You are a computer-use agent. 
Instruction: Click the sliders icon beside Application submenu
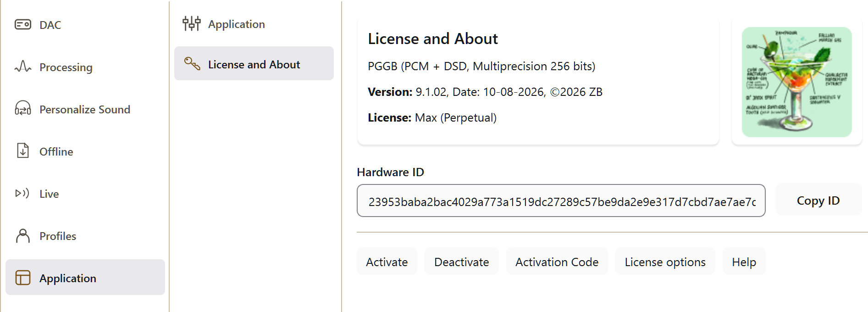point(192,23)
